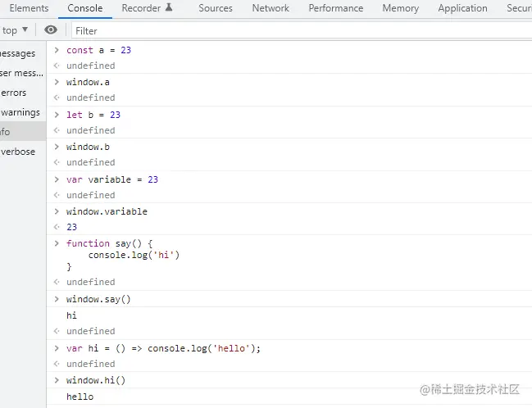Click the 'window.a' console entry
The height and width of the screenshot is (408, 532).
point(88,82)
